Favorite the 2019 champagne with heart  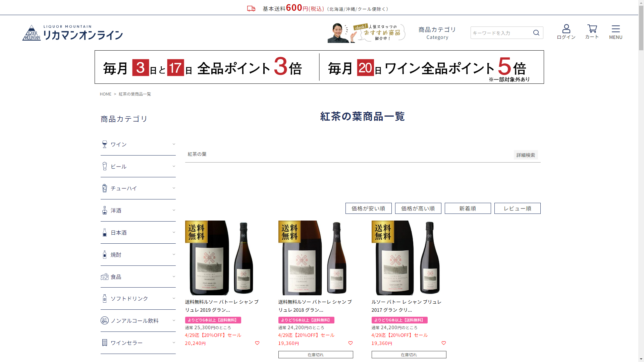(257, 343)
